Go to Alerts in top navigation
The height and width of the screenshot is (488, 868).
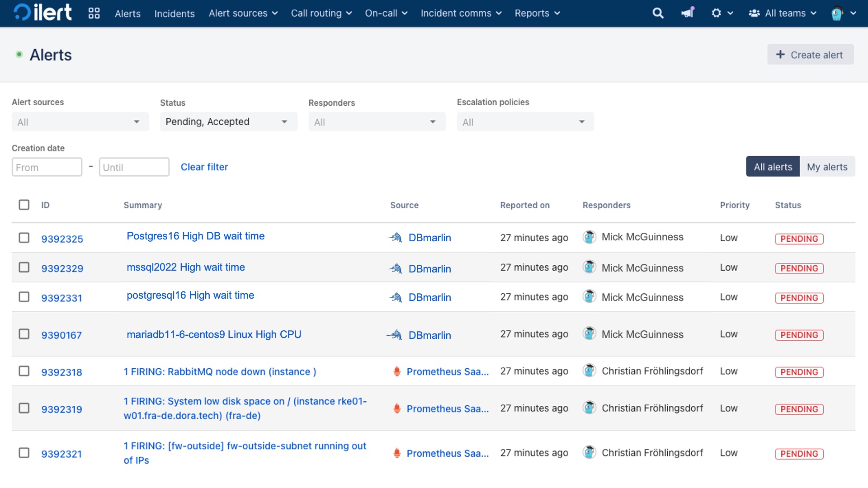(127, 14)
